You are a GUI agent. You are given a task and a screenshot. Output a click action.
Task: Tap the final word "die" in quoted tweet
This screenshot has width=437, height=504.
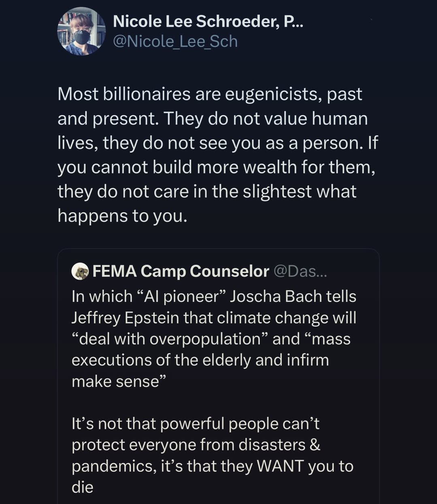pos(82,487)
